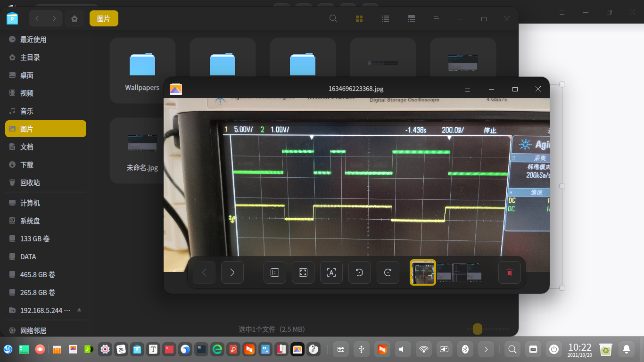Open the notification bell on the dock
Screen dimensions: 644x362
click(x=627, y=349)
